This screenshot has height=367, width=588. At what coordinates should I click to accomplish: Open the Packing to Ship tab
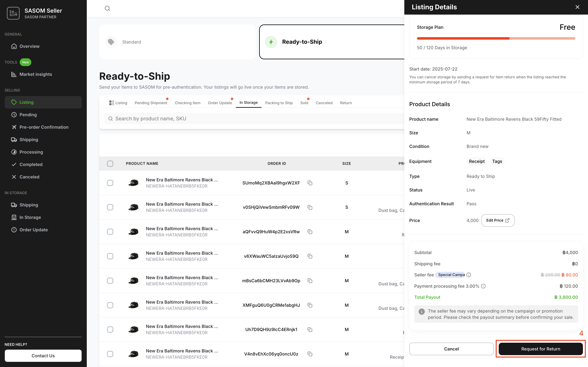[279, 103]
